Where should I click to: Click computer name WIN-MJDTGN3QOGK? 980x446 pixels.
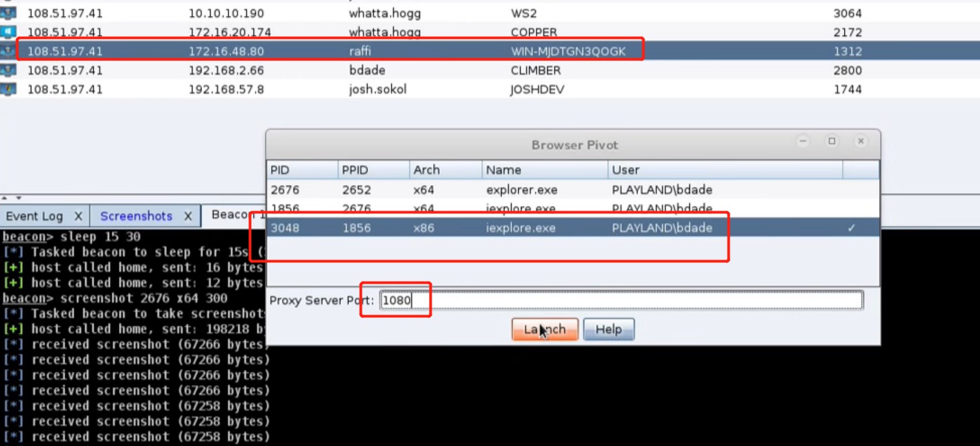(x=569, y=51)
